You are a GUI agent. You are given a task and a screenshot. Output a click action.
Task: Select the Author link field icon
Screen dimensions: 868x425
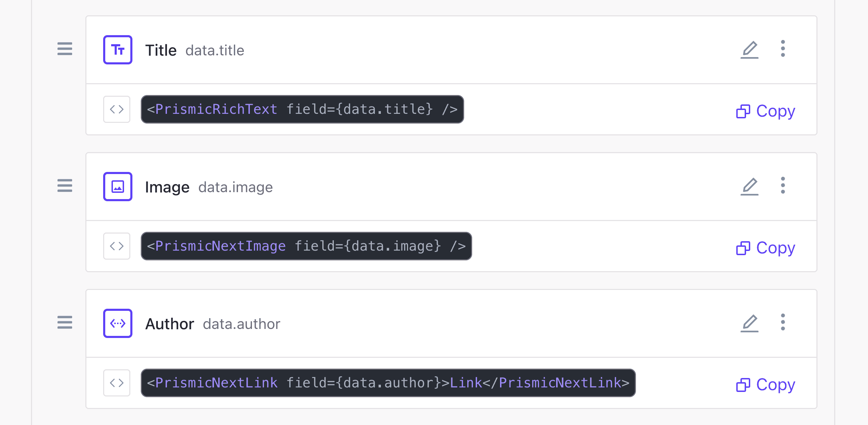(x=117, y=323)
